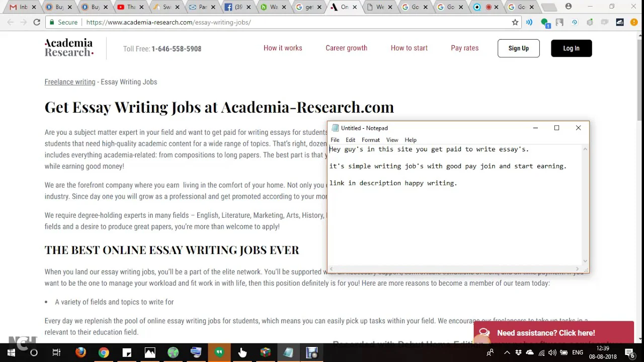
Task: Maximize the Notepad window
Action: pos(556,128)
